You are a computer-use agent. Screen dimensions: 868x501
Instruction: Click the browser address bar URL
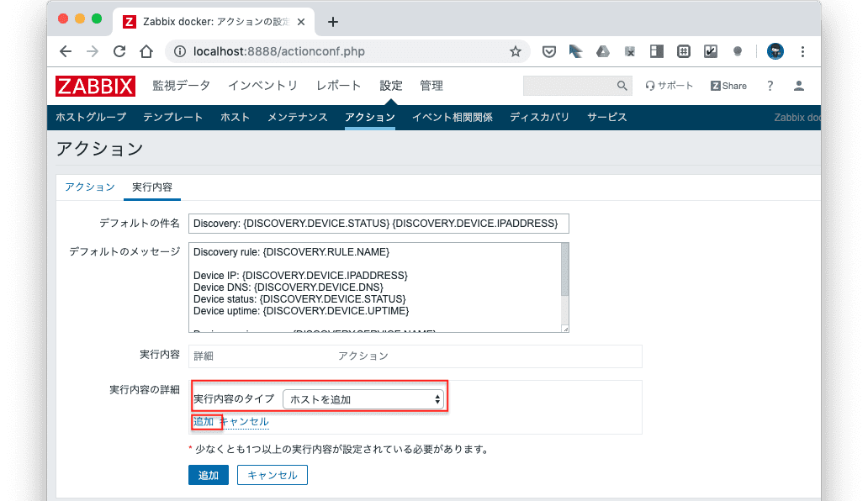[279, 51]
